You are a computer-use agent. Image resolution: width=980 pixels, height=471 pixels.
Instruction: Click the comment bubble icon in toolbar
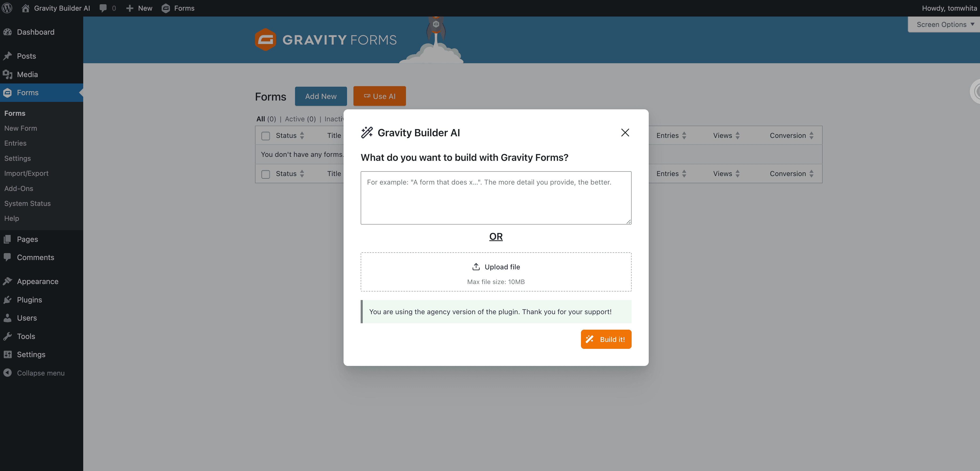(102, 8)
